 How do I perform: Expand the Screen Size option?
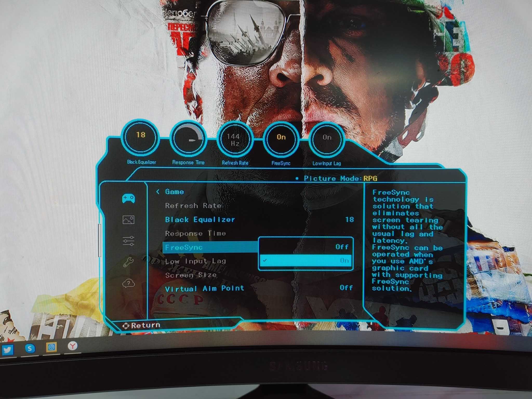[191, 275]
